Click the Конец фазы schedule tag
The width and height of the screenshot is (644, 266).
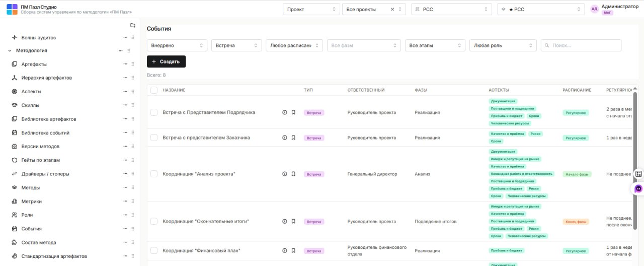pos(576,221)
